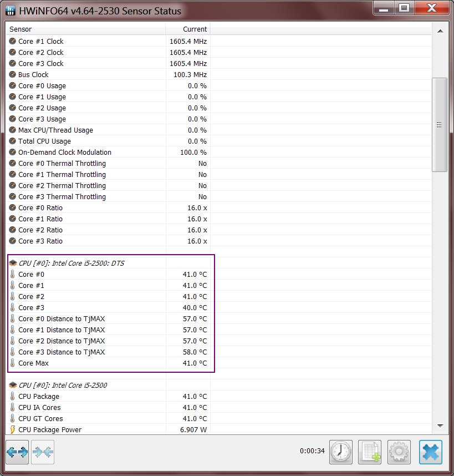Click the 58.0 °C TjMAX distance value
Viewport: 454px width, 476px height.
coord(195,352)
